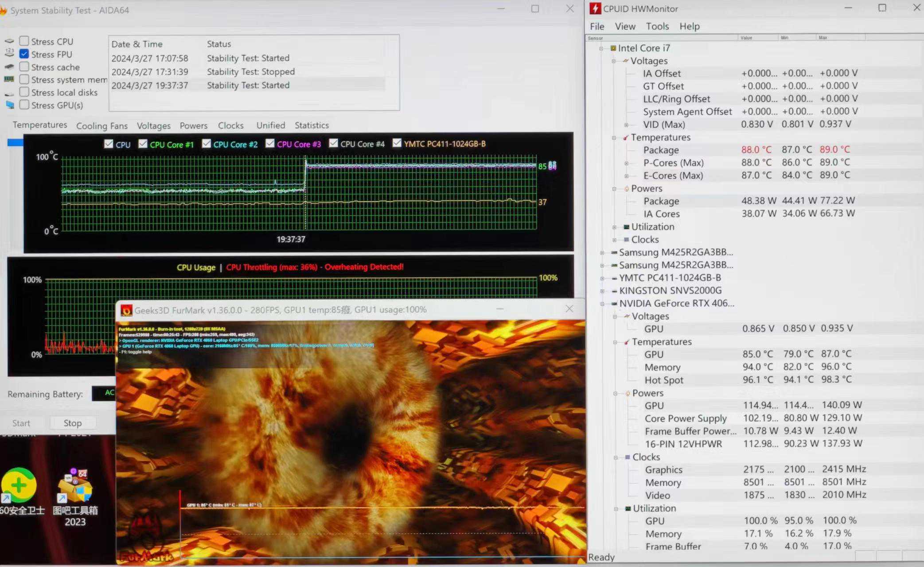Click the blue temperature graph page indicator
This screenshot has width=924, height=567.
(x=15, y=143)
